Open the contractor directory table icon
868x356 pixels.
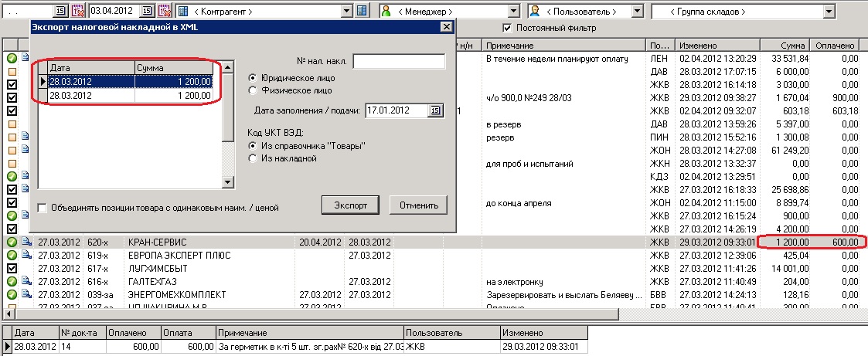click(x=361, y=12)
